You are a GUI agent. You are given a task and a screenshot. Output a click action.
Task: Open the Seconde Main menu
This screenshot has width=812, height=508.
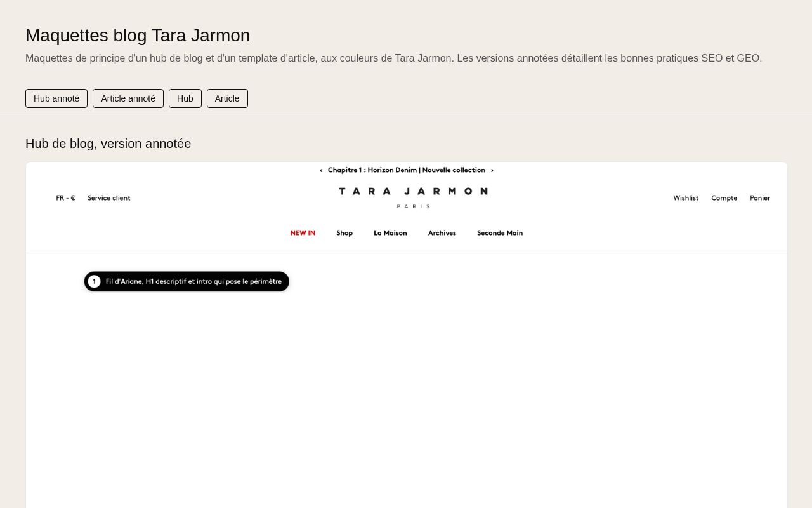(x=500, y=233)
